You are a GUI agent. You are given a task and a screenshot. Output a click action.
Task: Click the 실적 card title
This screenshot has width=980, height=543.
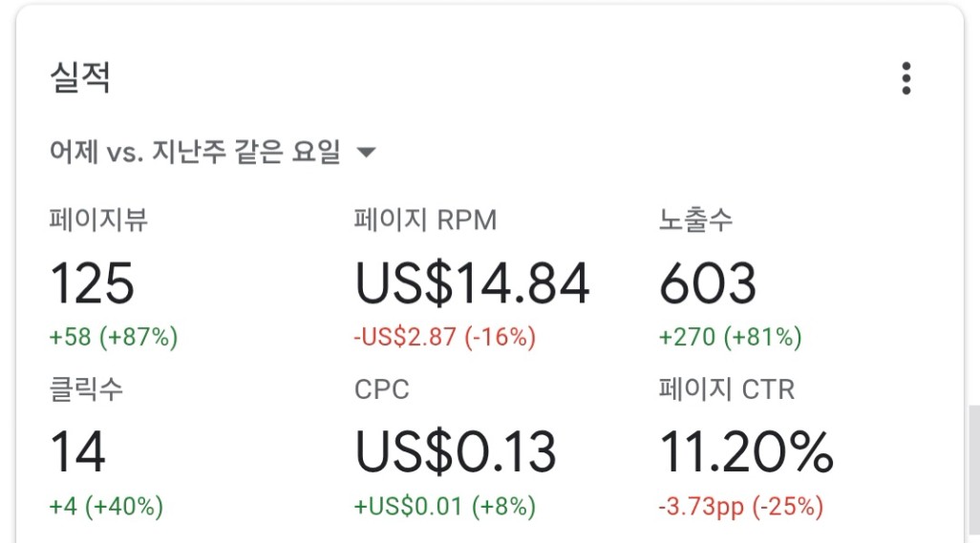point(80,78)
